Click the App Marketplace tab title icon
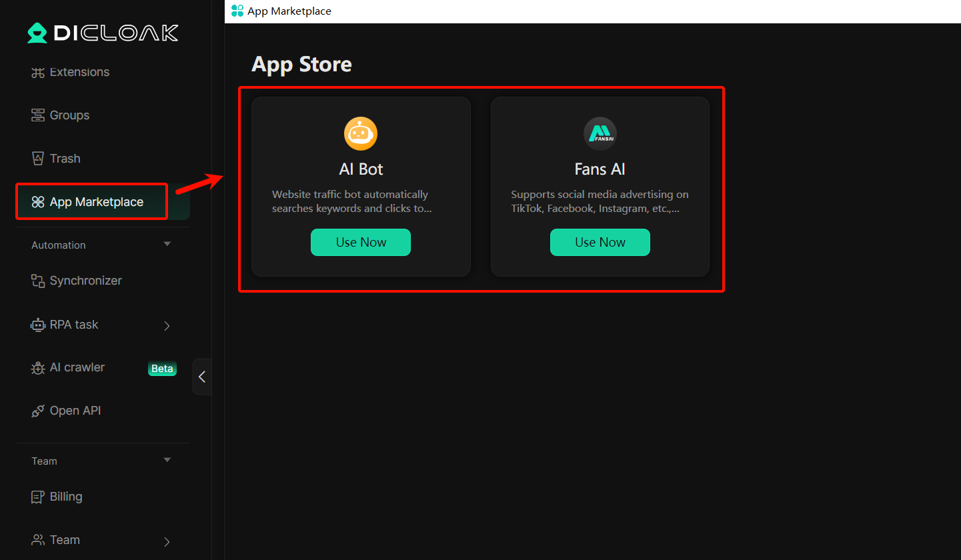This screenshot has height=560, width=961. click(x=237, y=11)
